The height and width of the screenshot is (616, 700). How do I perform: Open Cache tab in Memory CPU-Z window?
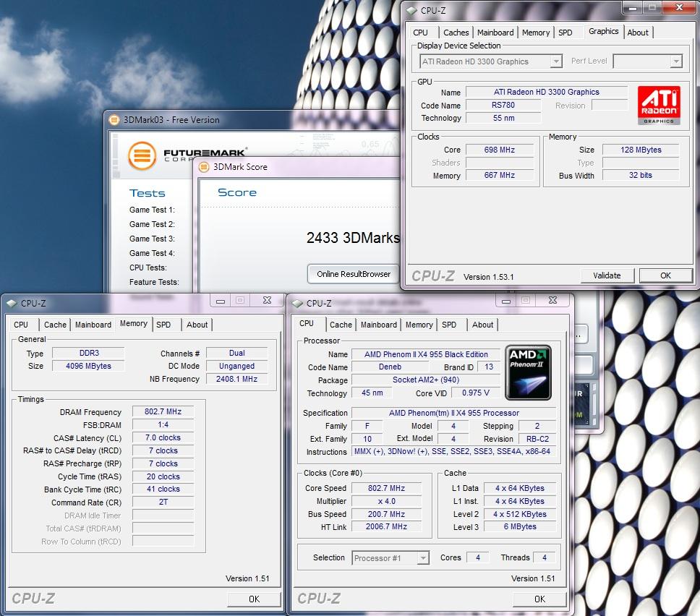pos(55,325)
